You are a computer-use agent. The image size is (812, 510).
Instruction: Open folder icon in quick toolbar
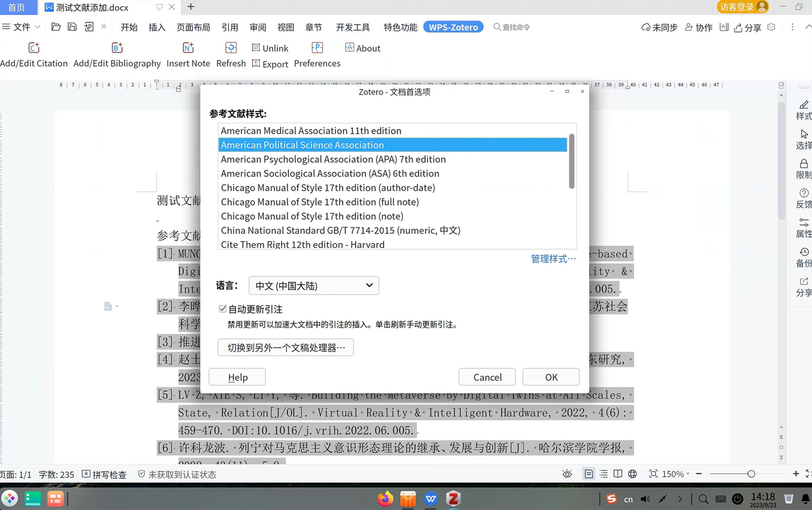coord(56,27)
